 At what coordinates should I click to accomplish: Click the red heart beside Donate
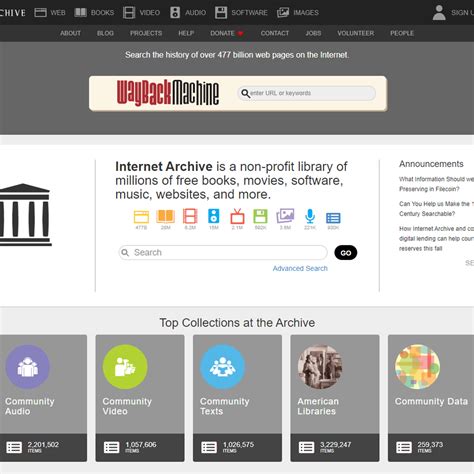(240, 33)
